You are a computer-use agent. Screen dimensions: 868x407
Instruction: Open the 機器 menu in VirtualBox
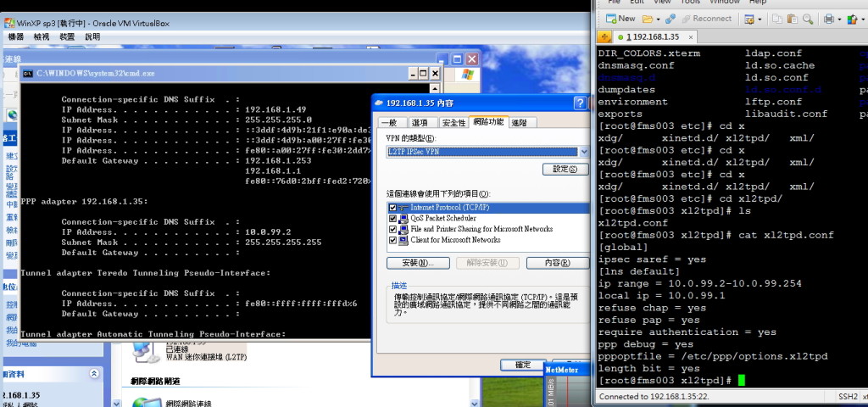point(16,37)
